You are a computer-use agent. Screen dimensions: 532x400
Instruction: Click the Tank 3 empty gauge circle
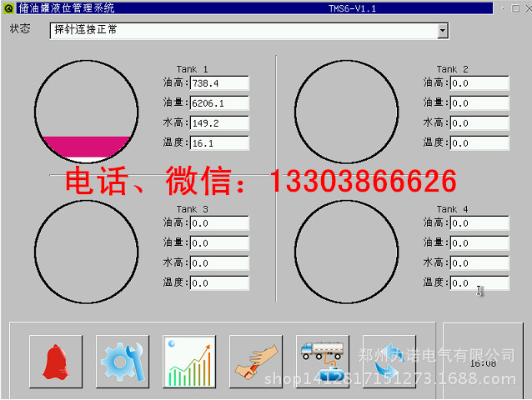[86, 252]
